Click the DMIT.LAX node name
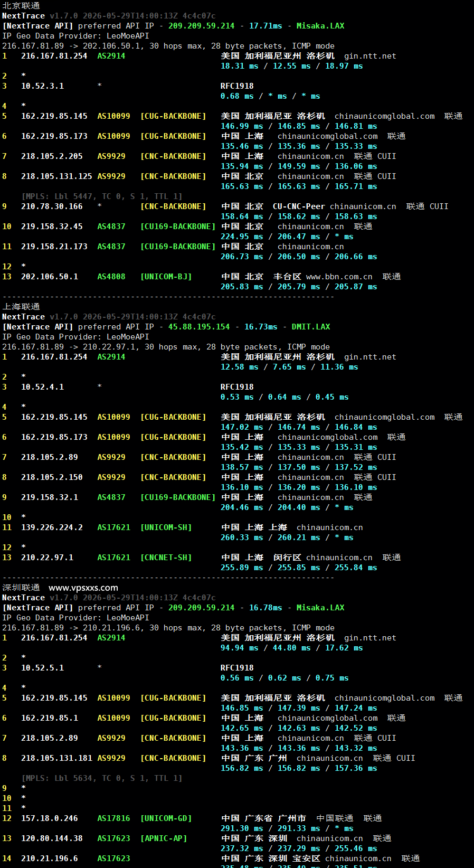 [311, 327]
